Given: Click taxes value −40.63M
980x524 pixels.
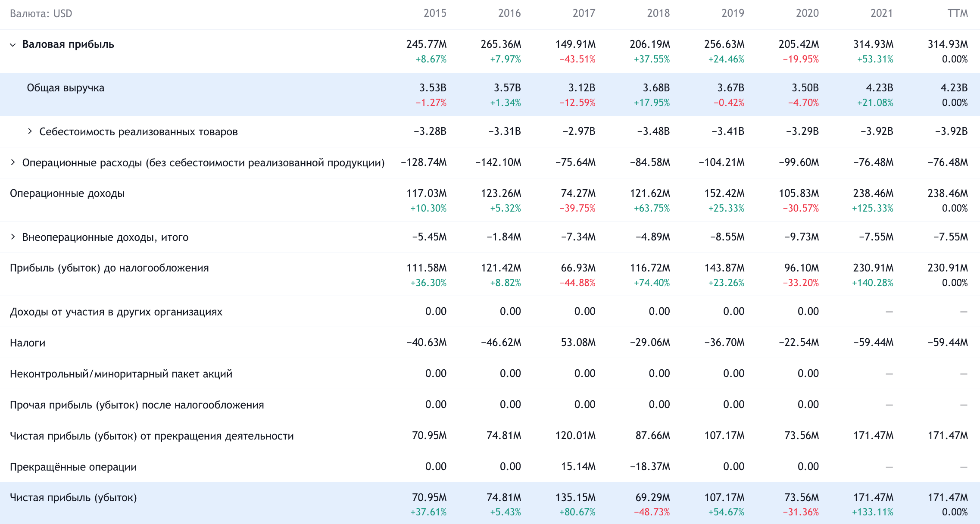Looking at the screenshot, I should coord(427,343).
